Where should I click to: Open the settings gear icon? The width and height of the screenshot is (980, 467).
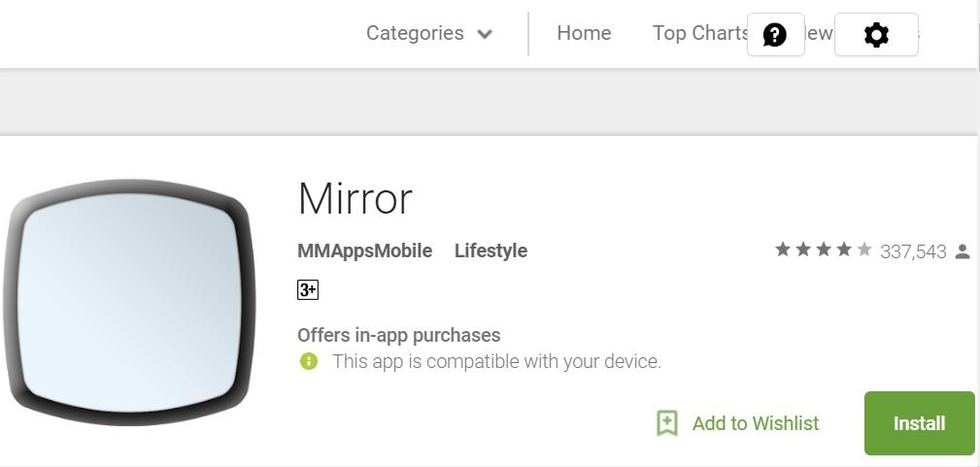pyautogui.click(x=876, y=34)
